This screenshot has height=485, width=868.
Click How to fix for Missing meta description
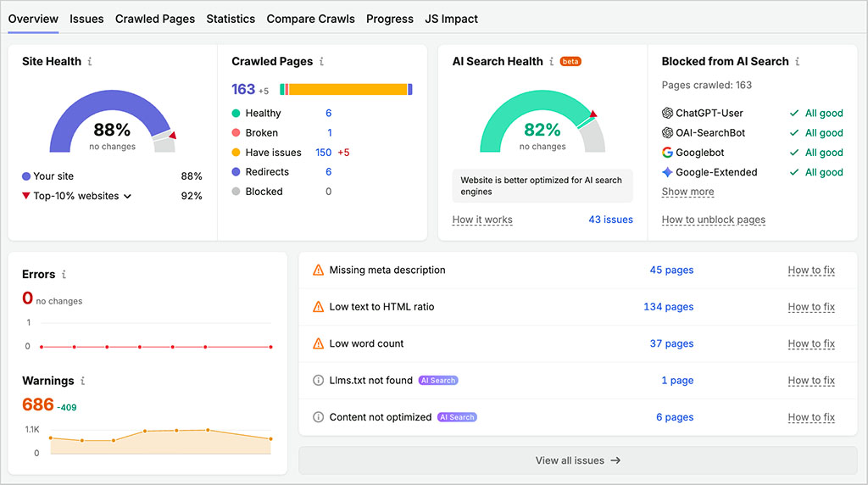[811, 270]
